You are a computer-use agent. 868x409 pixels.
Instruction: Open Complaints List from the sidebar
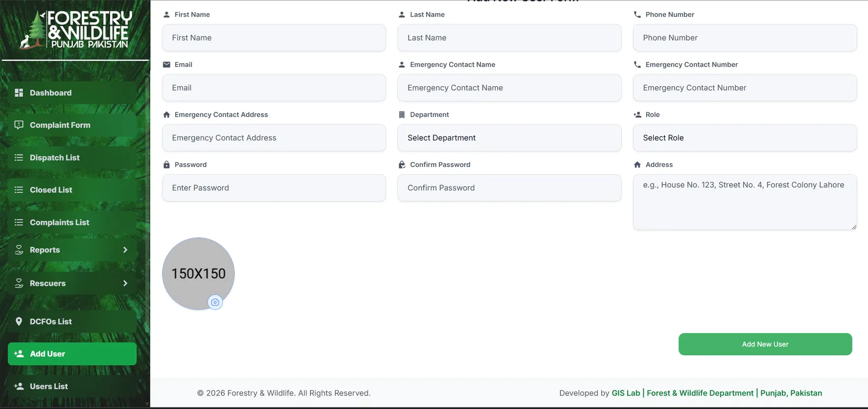tap(72, 222)
